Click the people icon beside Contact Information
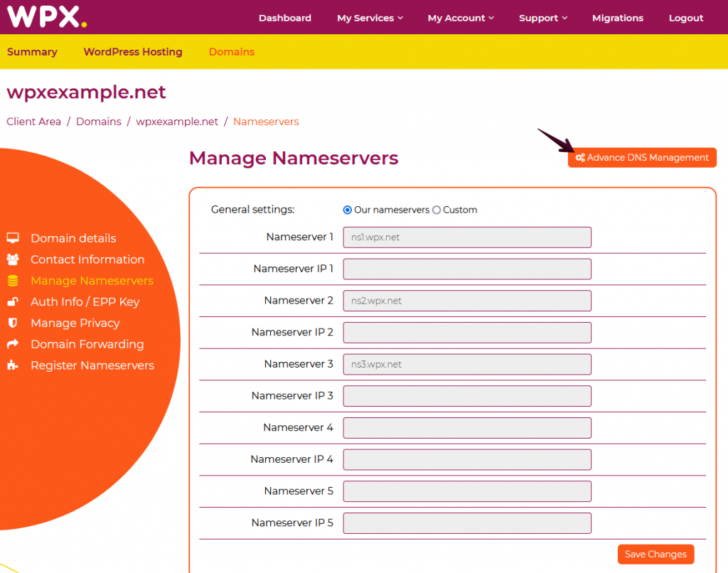Image resolution: width=728 pixels, height=573 pixels. point(13,259)
